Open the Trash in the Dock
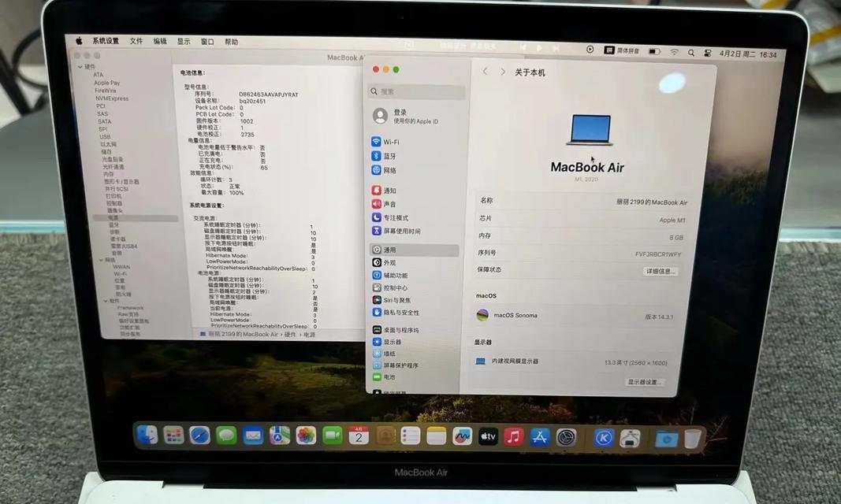 [692, 439]
